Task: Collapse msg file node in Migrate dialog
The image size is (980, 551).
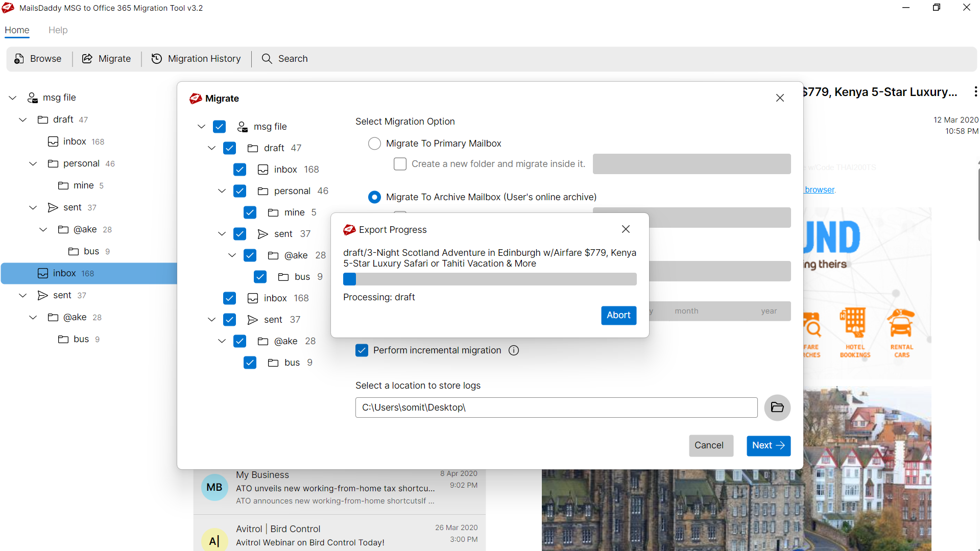Action: (201, 127)
